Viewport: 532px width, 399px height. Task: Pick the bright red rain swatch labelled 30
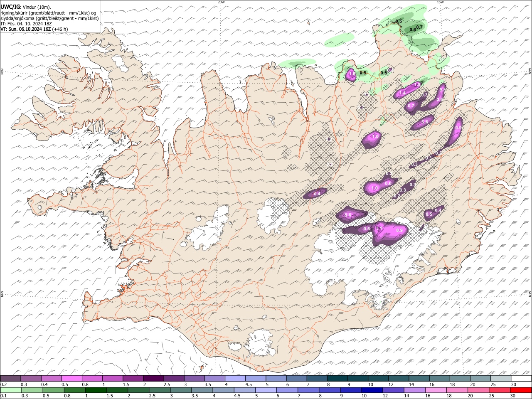520,390
